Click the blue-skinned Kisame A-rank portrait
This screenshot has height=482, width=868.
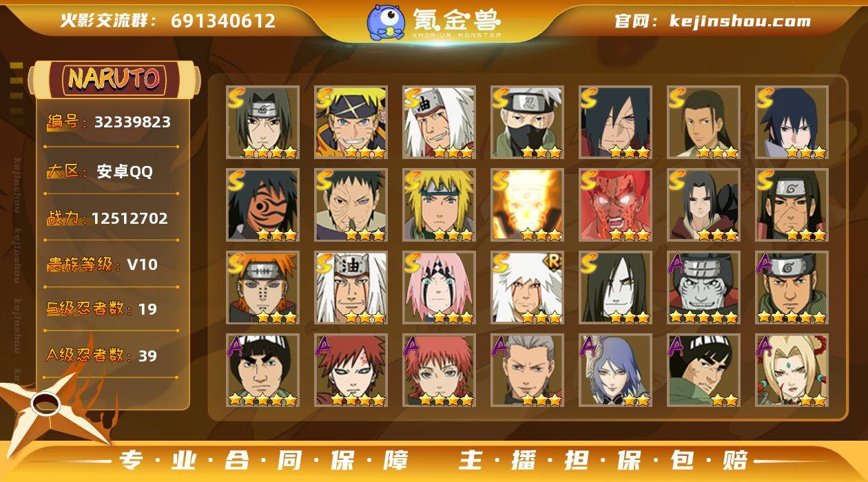coord(703,287)
